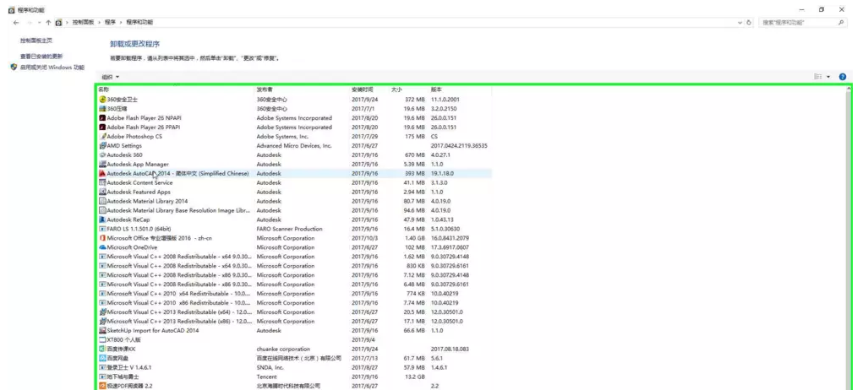Open help with the blue question mark

coord(843,77)
